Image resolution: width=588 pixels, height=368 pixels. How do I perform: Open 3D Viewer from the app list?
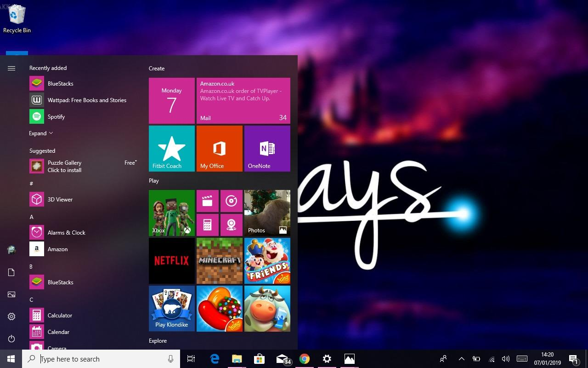point(83,200)
